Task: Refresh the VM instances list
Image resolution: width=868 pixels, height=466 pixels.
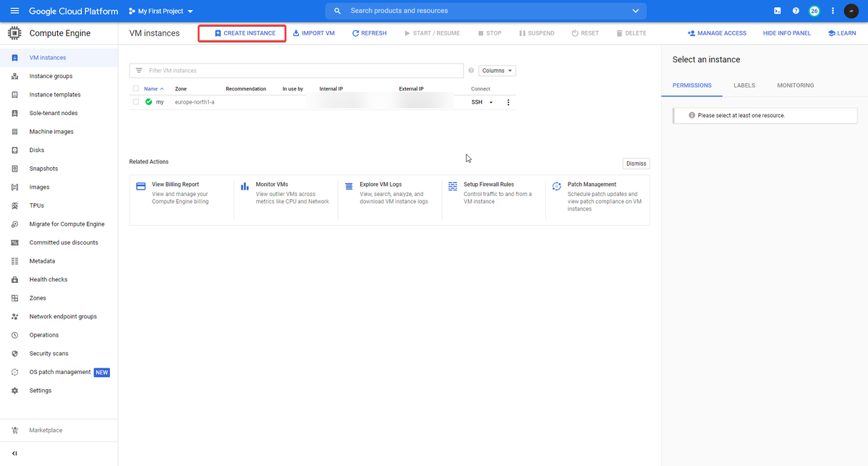Action: (370, 33)
